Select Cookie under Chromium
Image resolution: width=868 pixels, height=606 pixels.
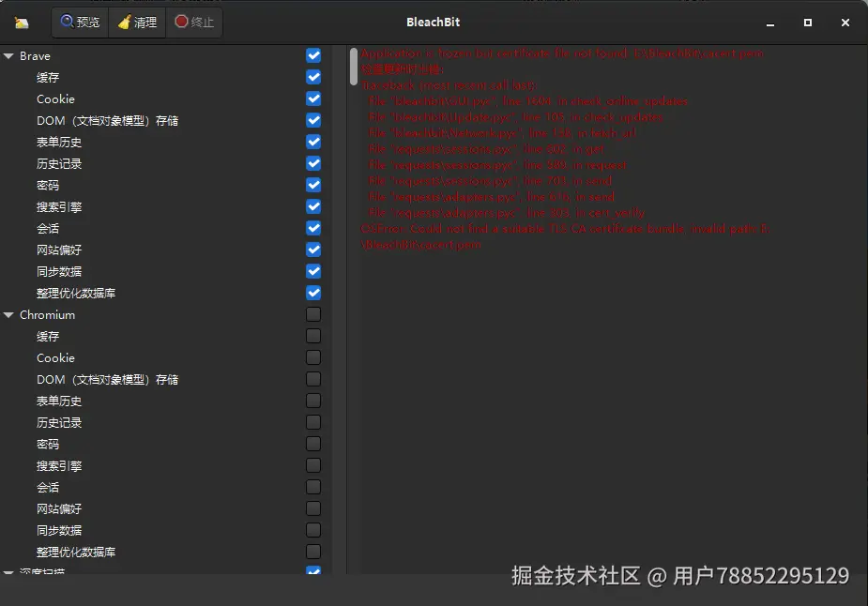(x=55, y=358)
